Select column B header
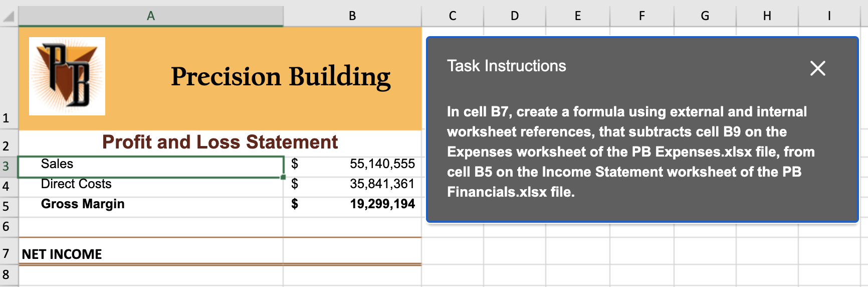The image size is (868, 287). (352, 16)
